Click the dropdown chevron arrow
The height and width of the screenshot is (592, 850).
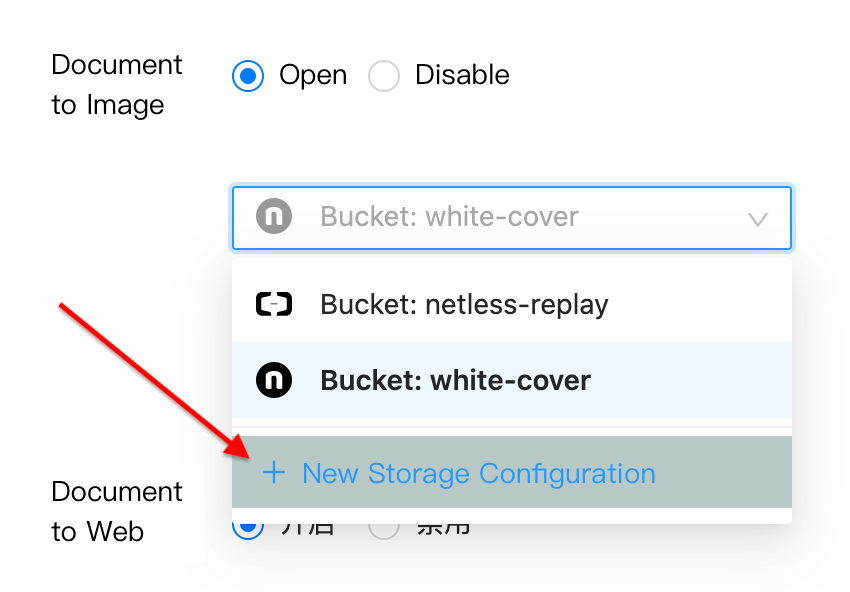pos(758,218)
